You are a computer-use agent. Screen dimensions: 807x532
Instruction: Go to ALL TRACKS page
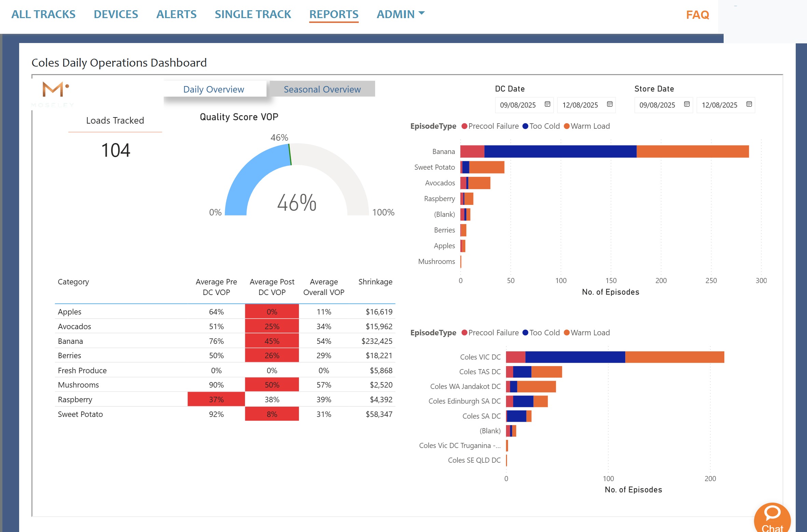tap(43, 14)
